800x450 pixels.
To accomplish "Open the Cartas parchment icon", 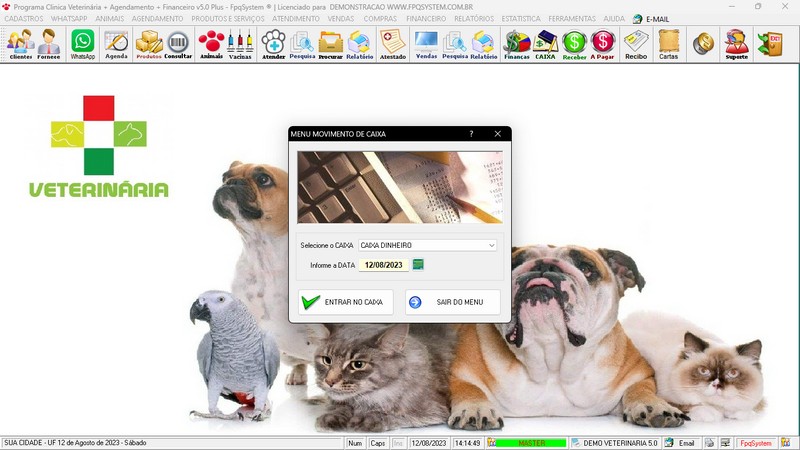I will click(x=668, y=44).
